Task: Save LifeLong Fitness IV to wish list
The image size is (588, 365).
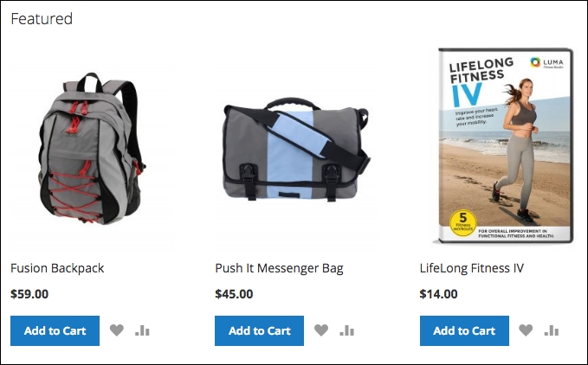Action: 526,330
